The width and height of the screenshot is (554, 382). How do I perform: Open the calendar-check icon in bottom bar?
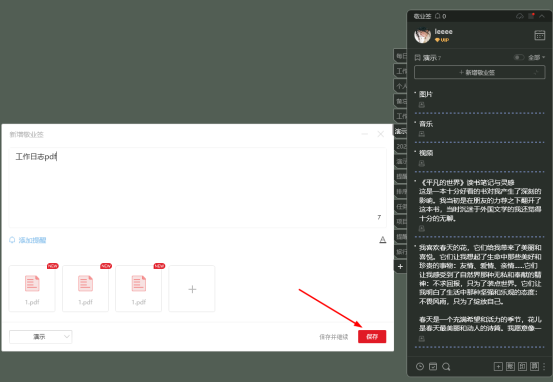433,366
